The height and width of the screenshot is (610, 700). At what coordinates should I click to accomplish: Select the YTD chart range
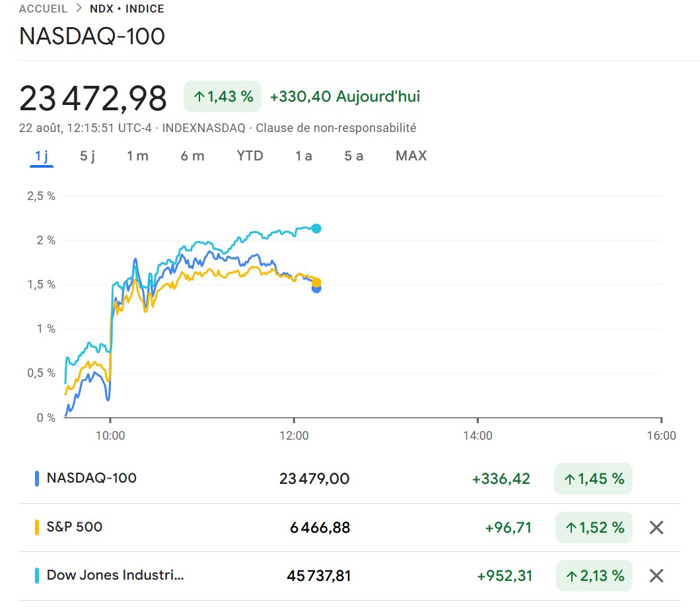(x=250, y=156)
